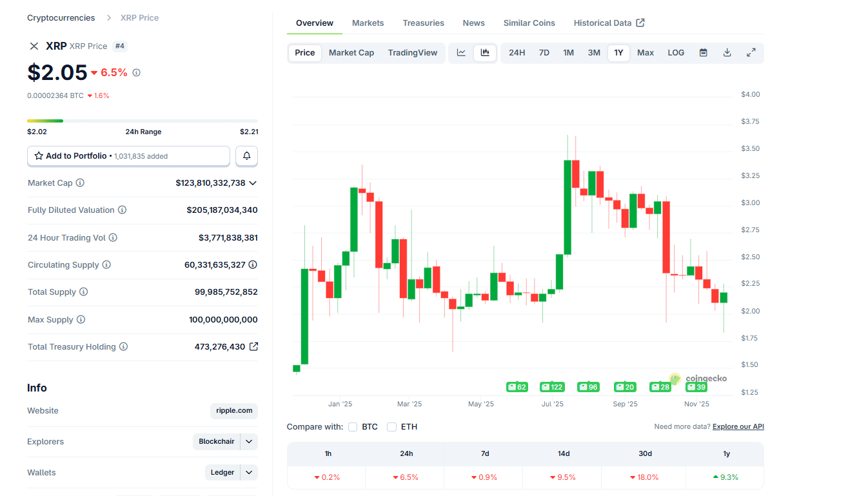This screenshot has height=496, width=868.
Task: Download the chart data
Action: [727, 52]
